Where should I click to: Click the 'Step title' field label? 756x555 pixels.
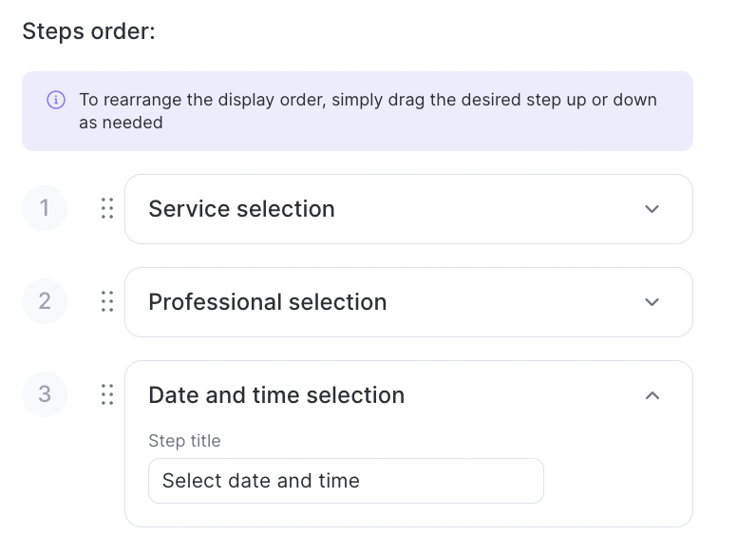tap(184, 441)
